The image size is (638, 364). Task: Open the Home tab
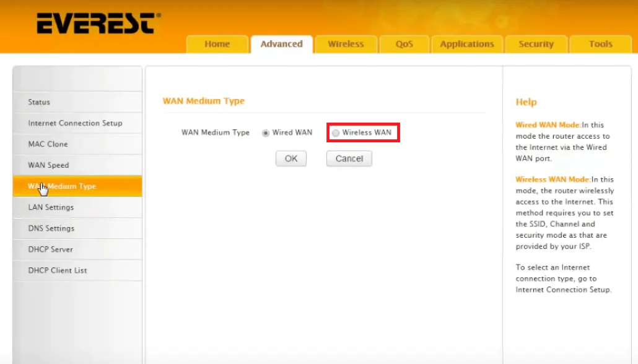[217, 44]
